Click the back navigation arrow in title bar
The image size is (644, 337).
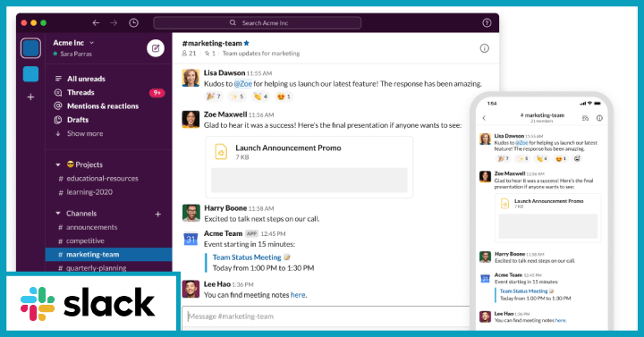(96, 23)
